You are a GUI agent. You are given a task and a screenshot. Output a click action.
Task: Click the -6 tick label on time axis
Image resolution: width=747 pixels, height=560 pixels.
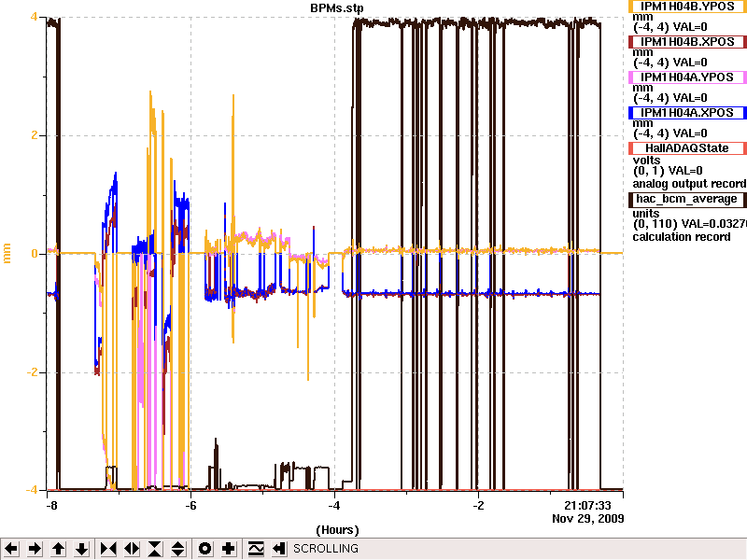point(190,506)
